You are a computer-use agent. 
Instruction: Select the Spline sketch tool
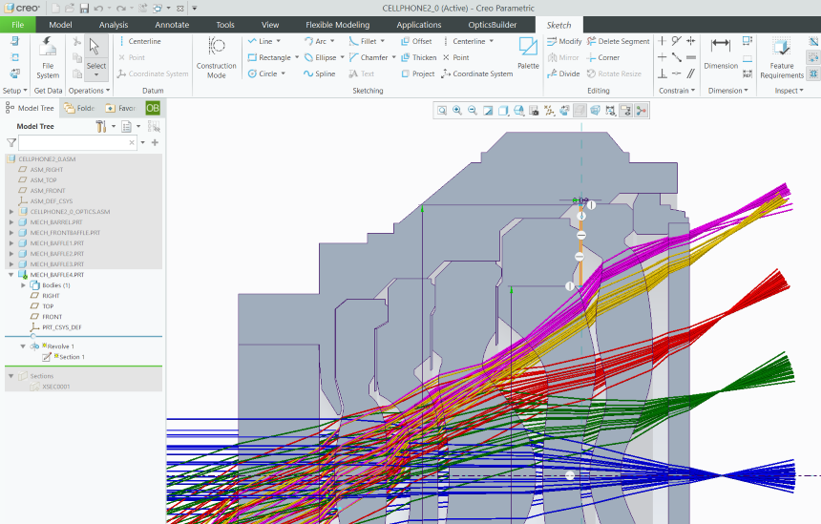tap(319, 74)
